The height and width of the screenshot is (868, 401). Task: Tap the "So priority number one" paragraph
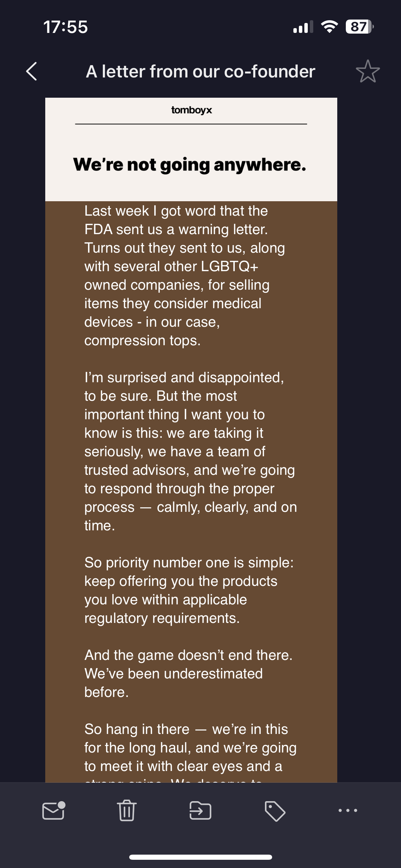click(189, 590)
